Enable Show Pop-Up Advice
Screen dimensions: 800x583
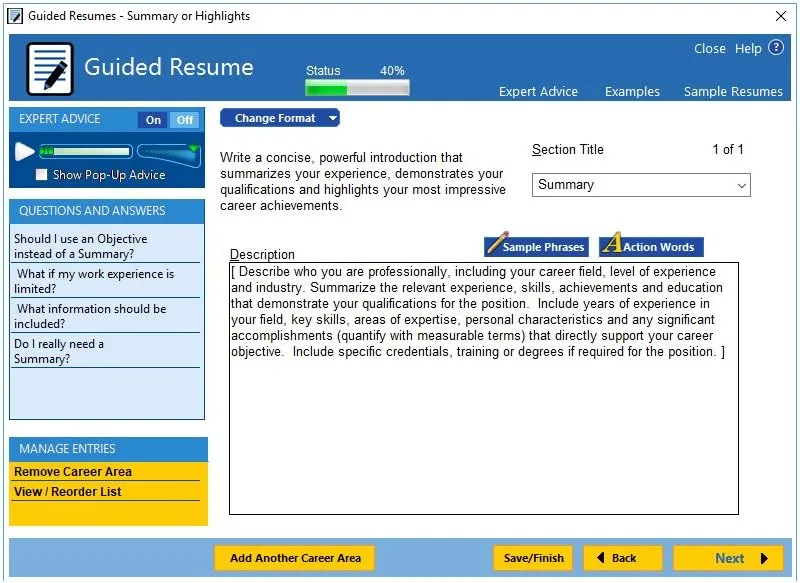(44, 173)
